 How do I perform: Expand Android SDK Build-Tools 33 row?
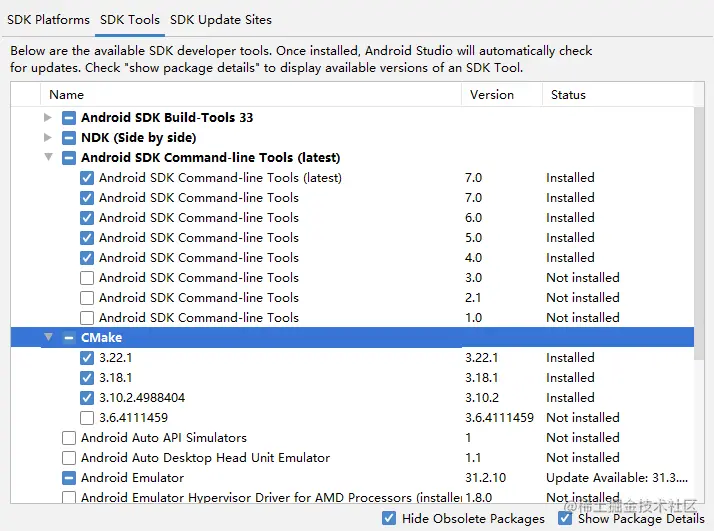[x=48, y=117]
